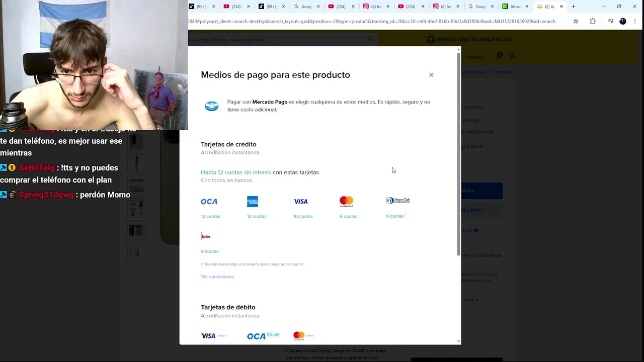
Task: Switch to the leftmost Instagram (8) tab
Action: [373, 7]
